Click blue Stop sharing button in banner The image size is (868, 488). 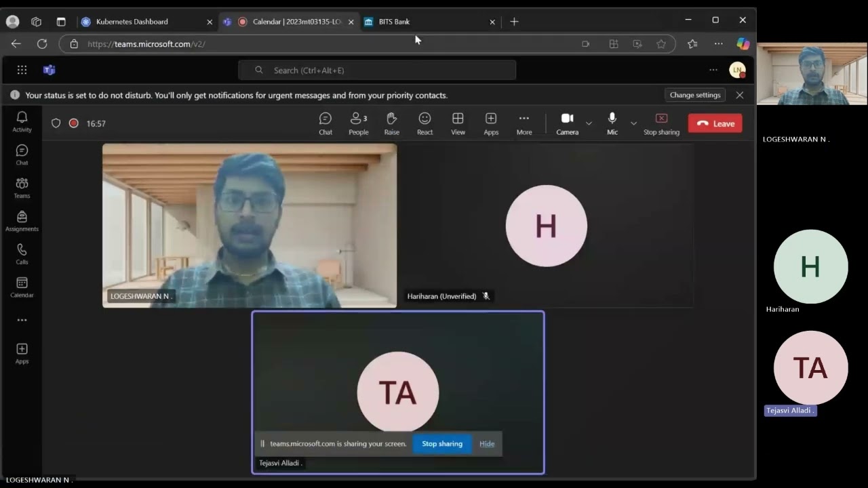442,444
